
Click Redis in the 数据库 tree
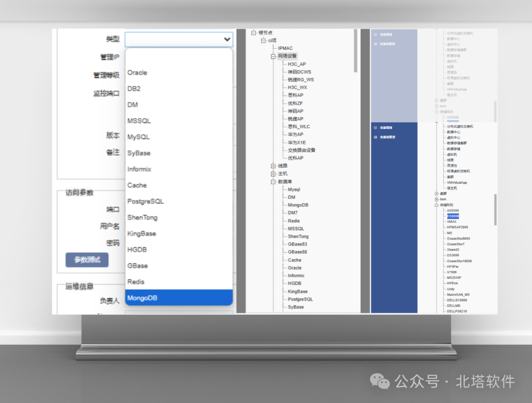coord(294,221)
